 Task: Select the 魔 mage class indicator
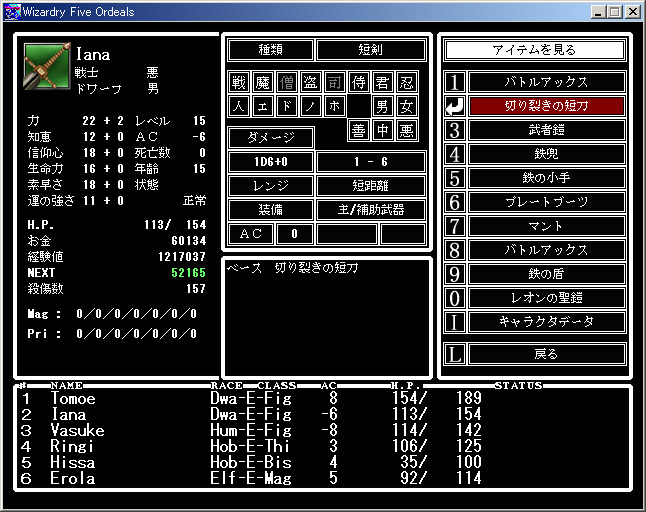coord(262,82)
